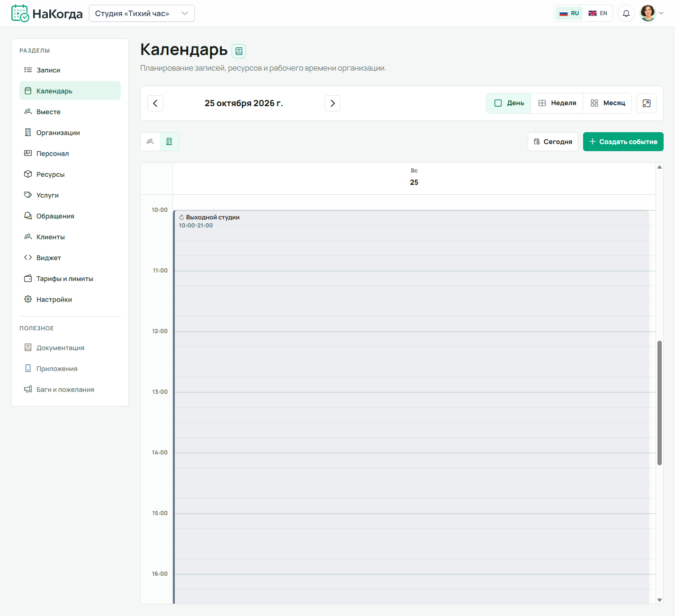
Task: Switch language to RU
Action: point(569,13)
